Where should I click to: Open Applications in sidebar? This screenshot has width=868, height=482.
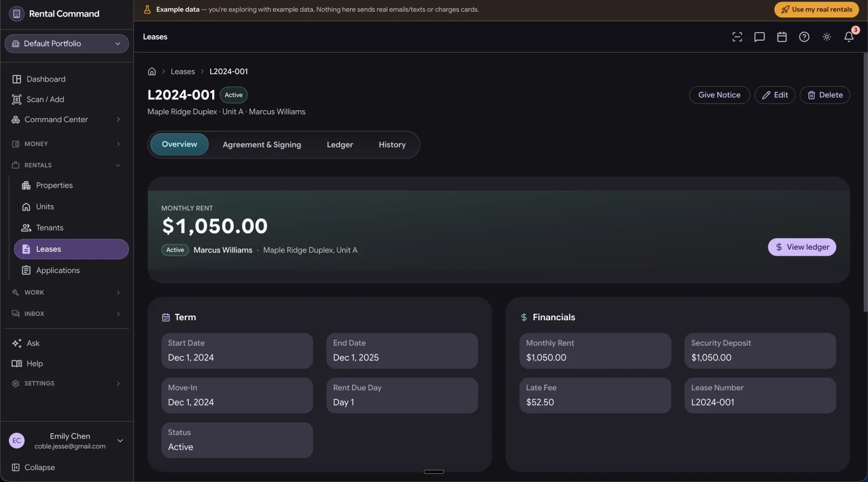pos(71,270)
